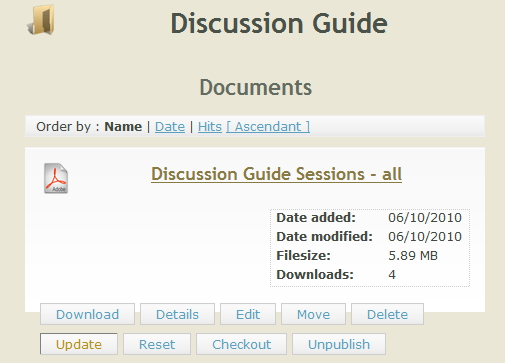Viewport: 505px width, 363px height.
Task: Sort documents by Date
Action: coord(170,127)
